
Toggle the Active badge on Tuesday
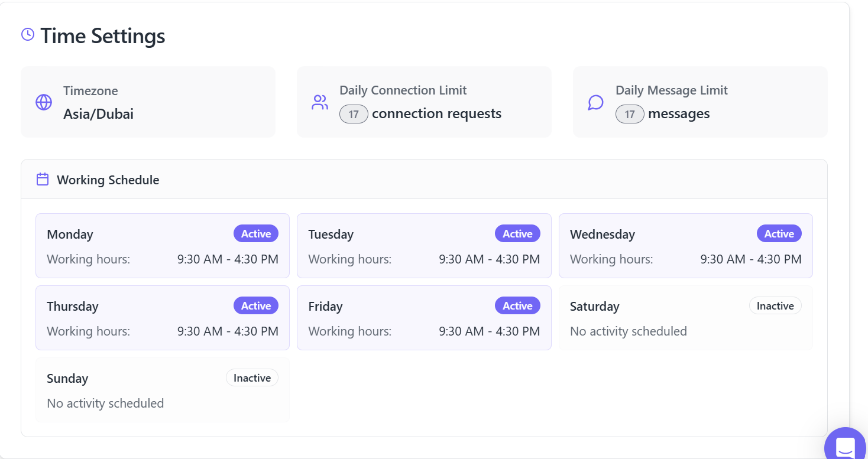point(517,234)
